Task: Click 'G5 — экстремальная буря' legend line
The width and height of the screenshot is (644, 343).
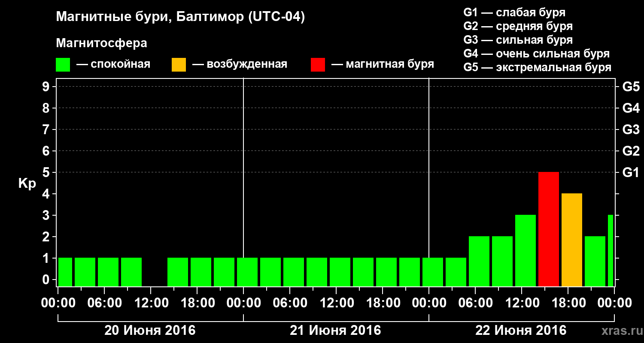Action: pos(537,67)
